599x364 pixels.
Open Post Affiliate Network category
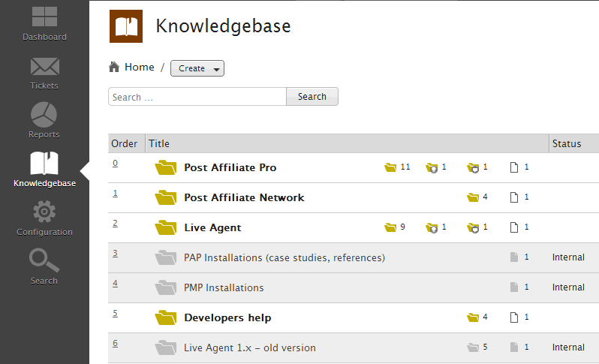[244, 197]
